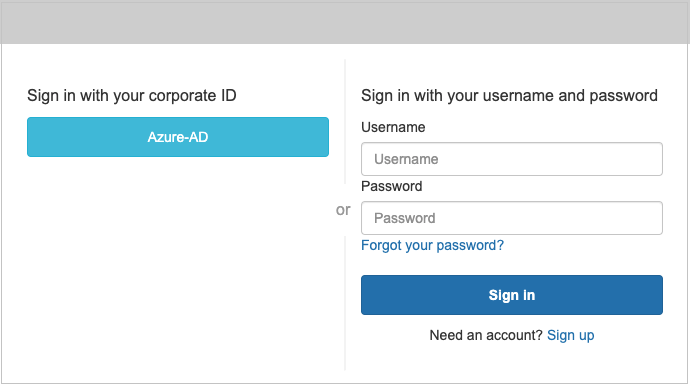Screen dimensions: 690x385
Task: Open the Forgot your password link
Action: [x=432, y=245]
